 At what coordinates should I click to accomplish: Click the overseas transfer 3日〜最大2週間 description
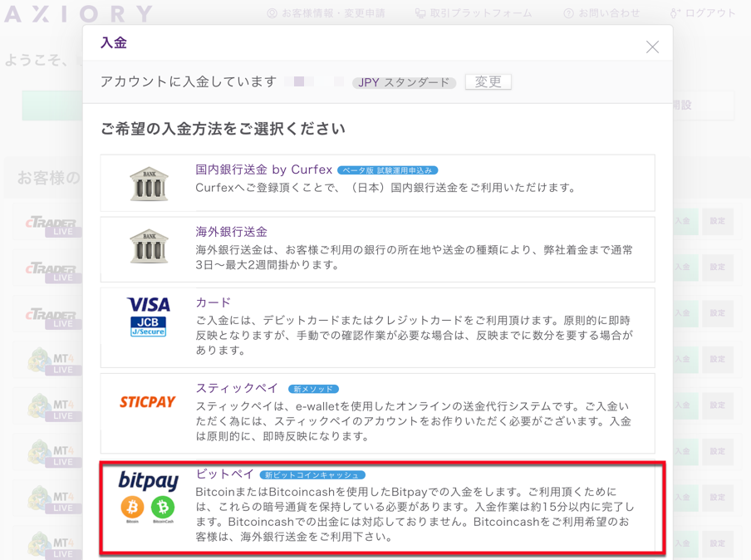click(x=415, y=258)
